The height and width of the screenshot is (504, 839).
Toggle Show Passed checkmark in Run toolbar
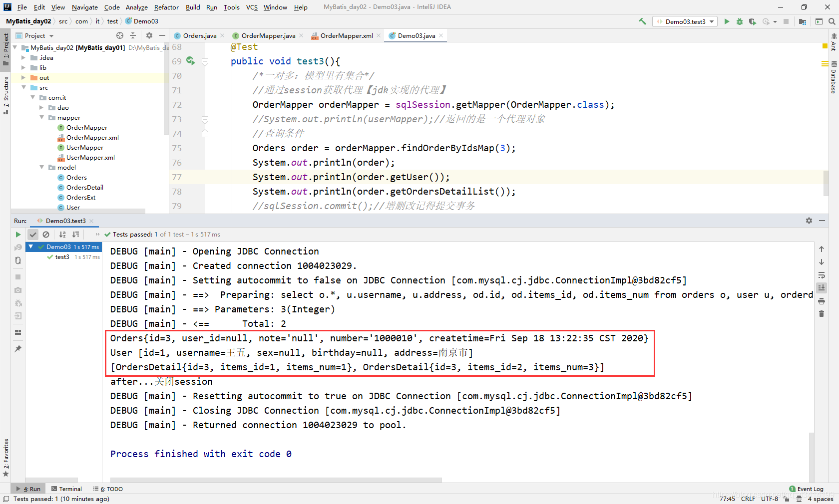point(33,235)
